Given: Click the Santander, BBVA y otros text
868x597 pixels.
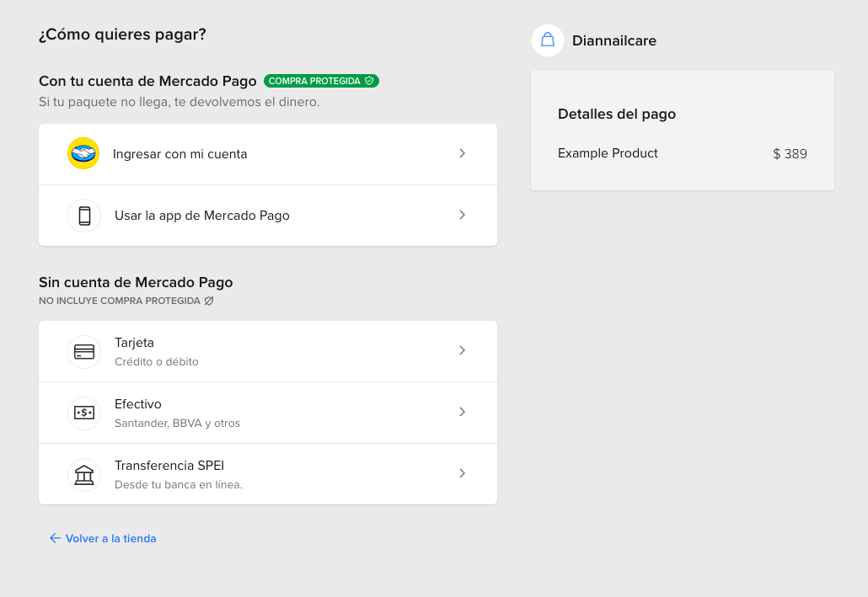Looking at the screenshot, I should (177, 424).
